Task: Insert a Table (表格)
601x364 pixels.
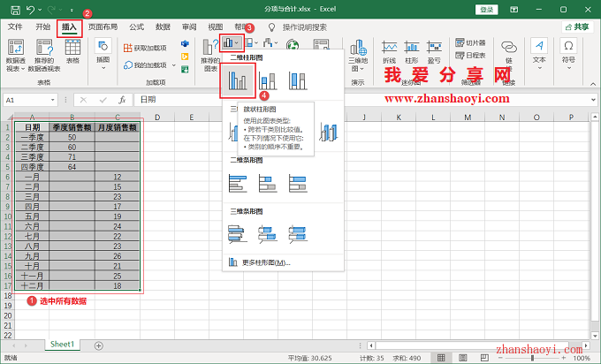Action: coord(72,51)
